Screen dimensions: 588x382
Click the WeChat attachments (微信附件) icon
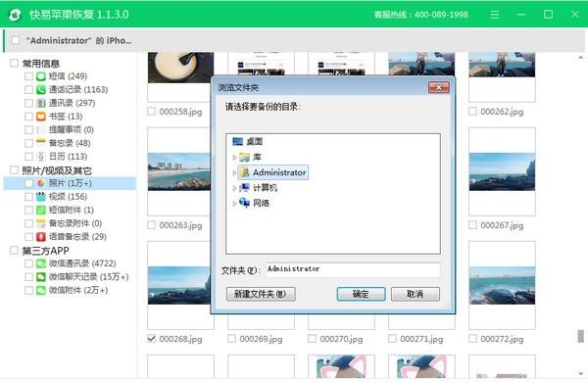pos(41,290)
